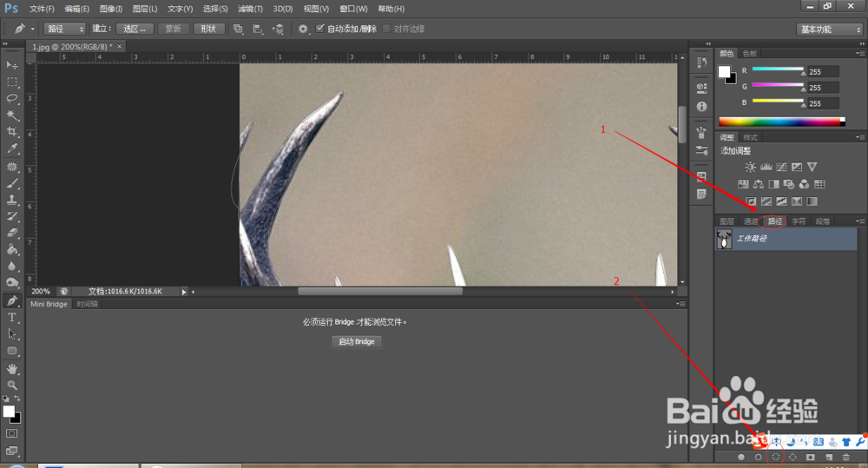The width and height of the screenshot is (868, 468).
Task: Select the Path Selection tool
Action: pyautogui.click(x=11, y=334)
